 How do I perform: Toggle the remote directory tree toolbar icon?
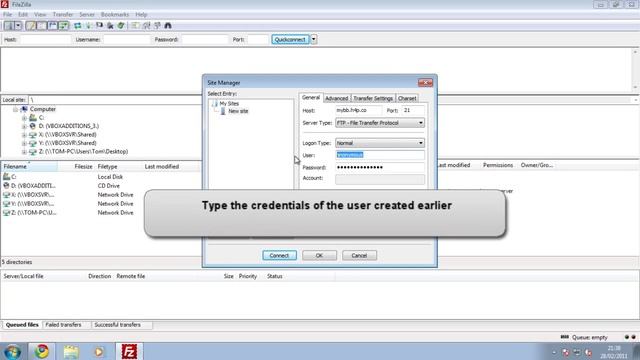point(53,26)
